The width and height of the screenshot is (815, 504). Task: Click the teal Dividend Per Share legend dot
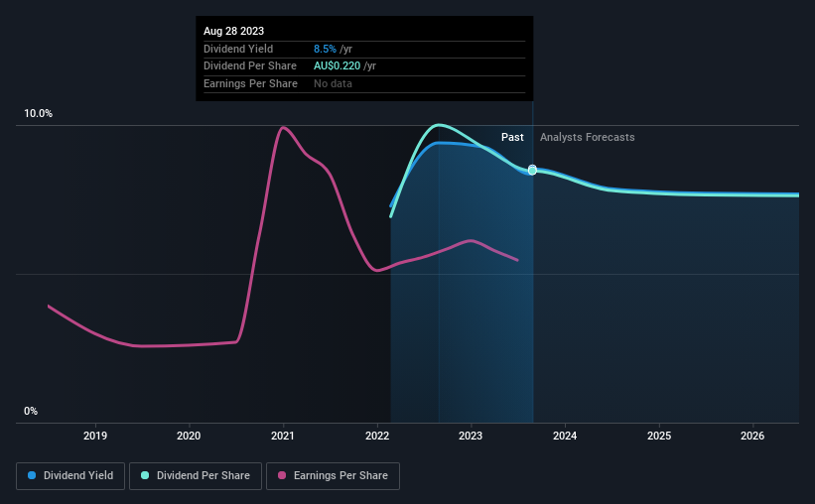coord(145,475)
